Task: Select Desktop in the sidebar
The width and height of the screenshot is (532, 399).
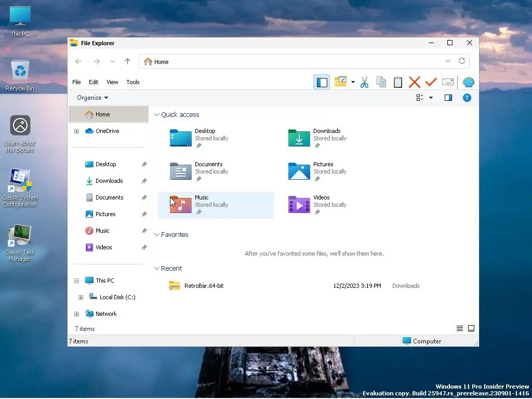Action: click(101, 164)
